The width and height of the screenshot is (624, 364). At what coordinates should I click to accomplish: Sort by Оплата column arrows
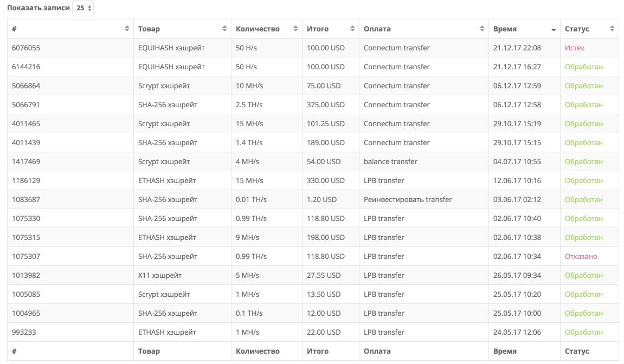point(482,29)
